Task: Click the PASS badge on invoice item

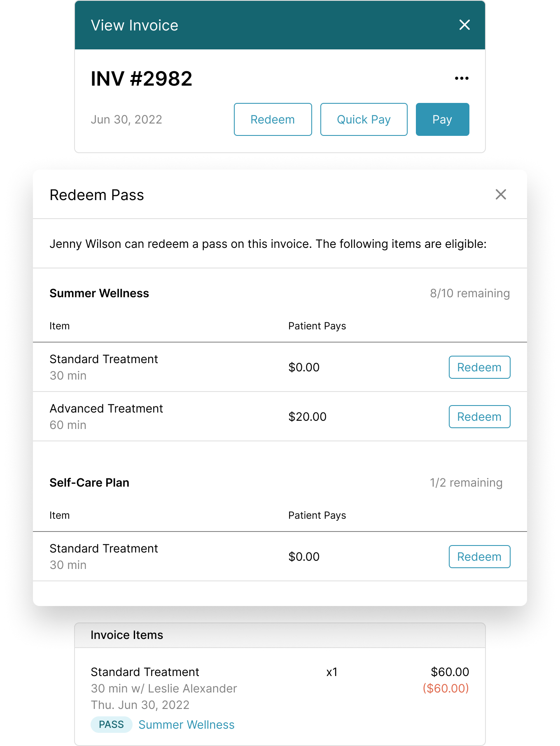Action: pyautogui.click(x=111, y=725)
